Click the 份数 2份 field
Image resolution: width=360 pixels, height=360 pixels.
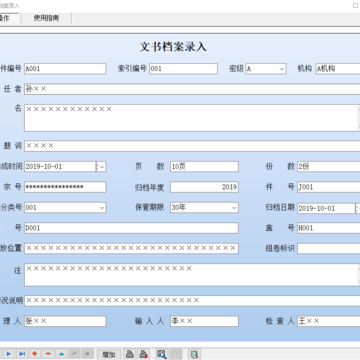click(x=329, y=167)
